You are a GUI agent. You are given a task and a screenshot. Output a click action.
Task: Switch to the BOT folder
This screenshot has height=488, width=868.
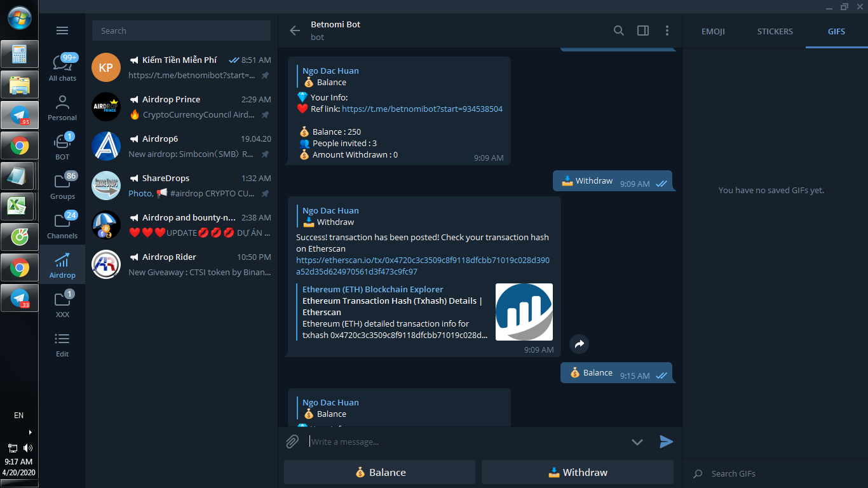62,147
